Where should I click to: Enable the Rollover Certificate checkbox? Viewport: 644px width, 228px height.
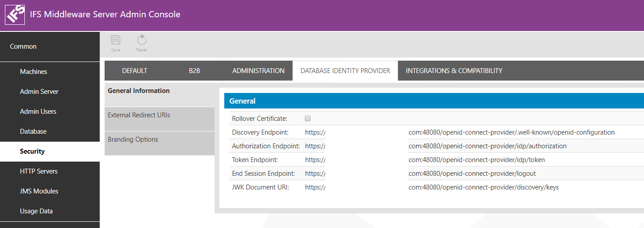308,119
